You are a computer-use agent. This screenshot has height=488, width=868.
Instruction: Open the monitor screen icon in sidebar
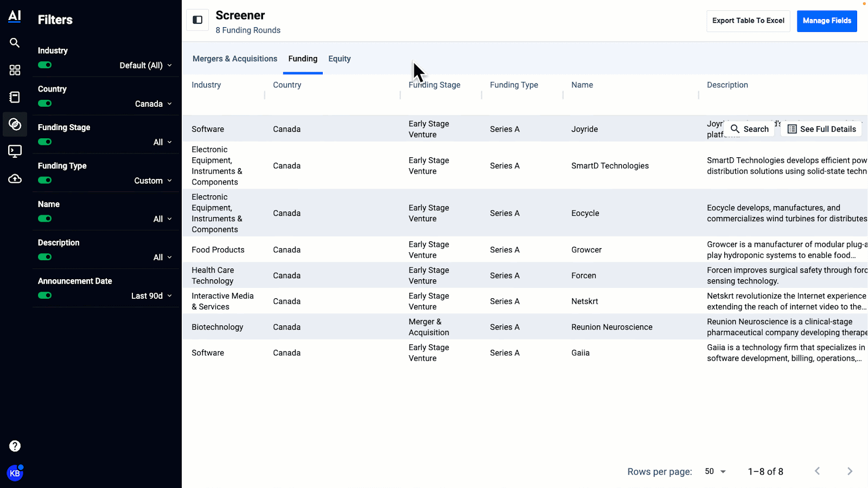click(15, 151)
